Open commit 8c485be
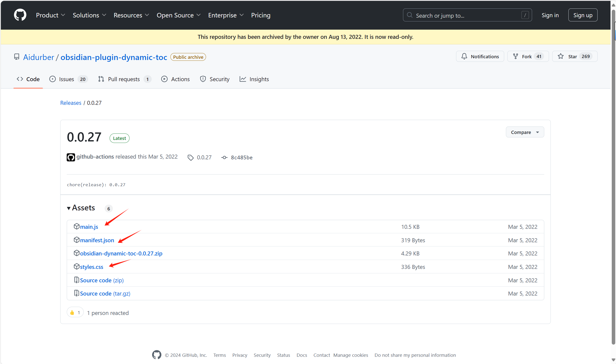The image size is (616, 364). click(x=241, y=158)
